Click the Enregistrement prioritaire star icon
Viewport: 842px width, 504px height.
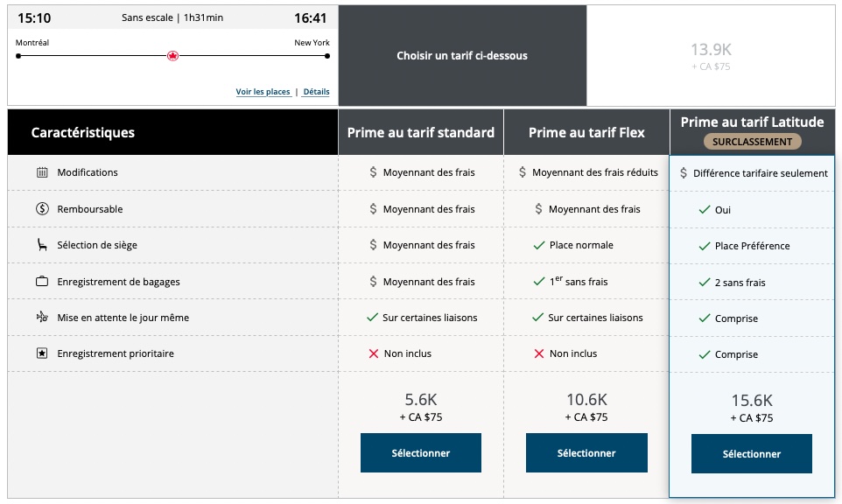point(42,353)
